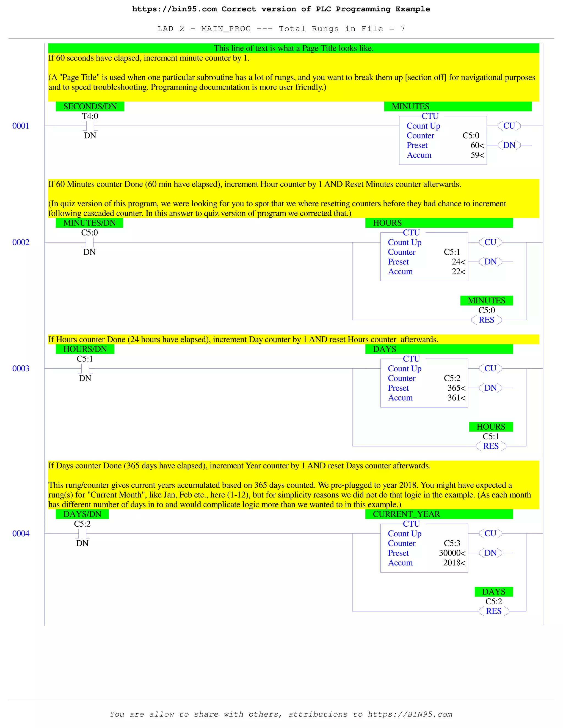Click the T4:0 DN contact in rung 0001

(x=90, y=126)
